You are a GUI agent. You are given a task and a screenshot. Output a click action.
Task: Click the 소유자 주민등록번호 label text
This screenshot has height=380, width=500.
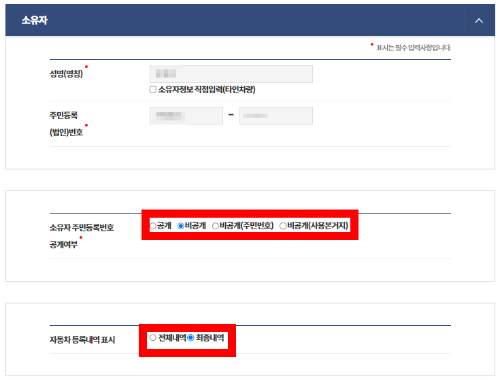click(82, 227)
